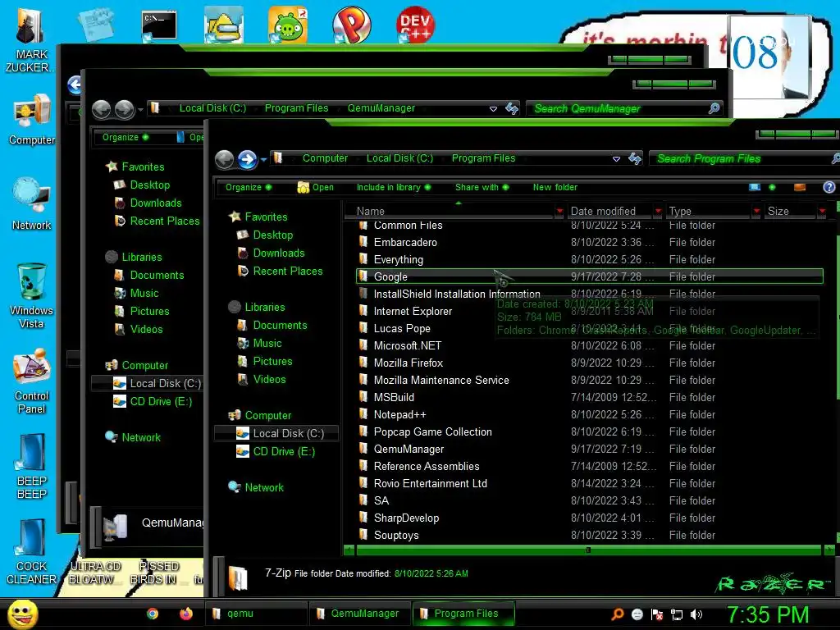The height and width of the screenshot is (630, 840).
Task: Open the Network desktop icon
Action: tap(32, 203)
